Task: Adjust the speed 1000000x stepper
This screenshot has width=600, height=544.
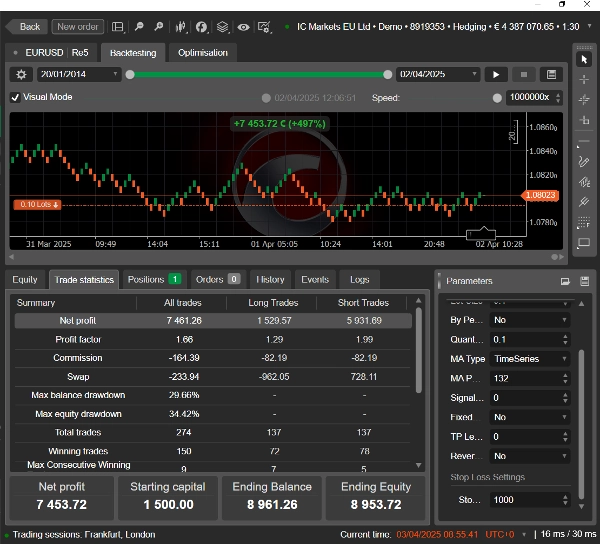Action: coord(558,98)
